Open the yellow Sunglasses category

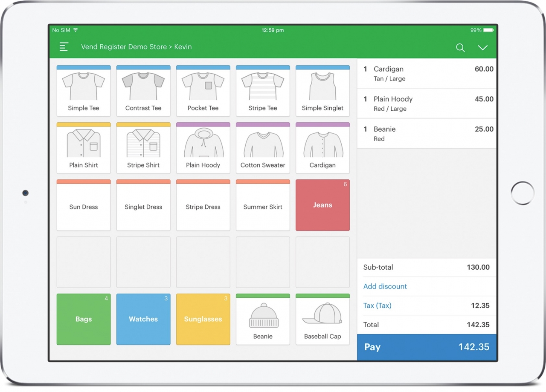(203, 319)
